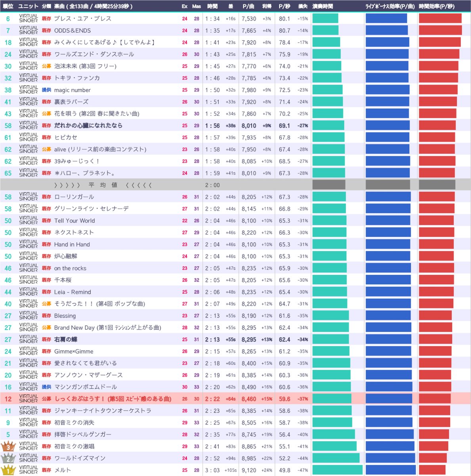This screenshot has height=476, width=471.
Task: Click the 楽曲 column header with song count
Action: [x=93, y=6]
